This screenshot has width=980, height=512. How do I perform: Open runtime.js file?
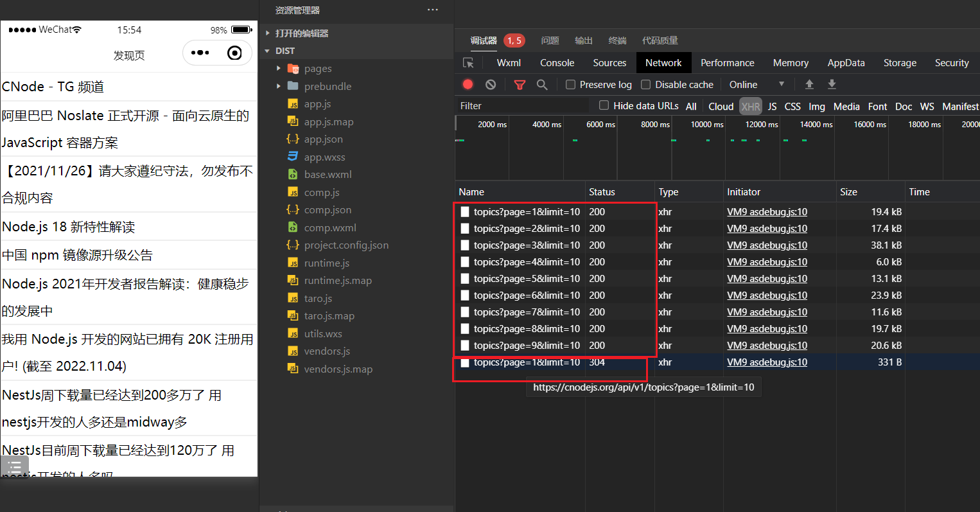click(x=327, y=263)
